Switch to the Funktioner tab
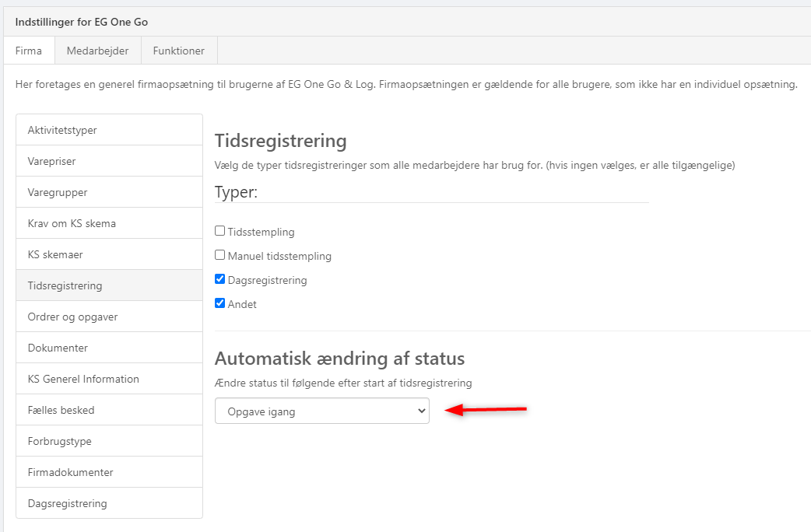The height and width of the screenshot is (532, 811). coord(178,51)
